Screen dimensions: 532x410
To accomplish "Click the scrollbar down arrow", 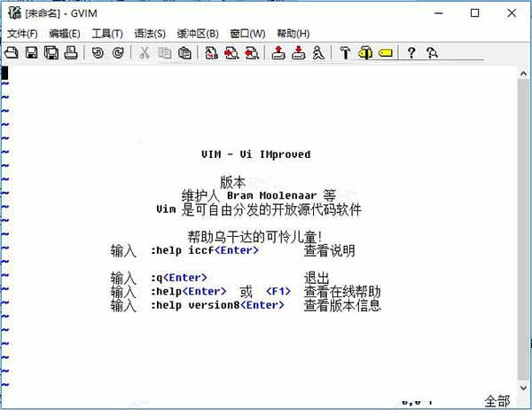I will click(523, 387).
